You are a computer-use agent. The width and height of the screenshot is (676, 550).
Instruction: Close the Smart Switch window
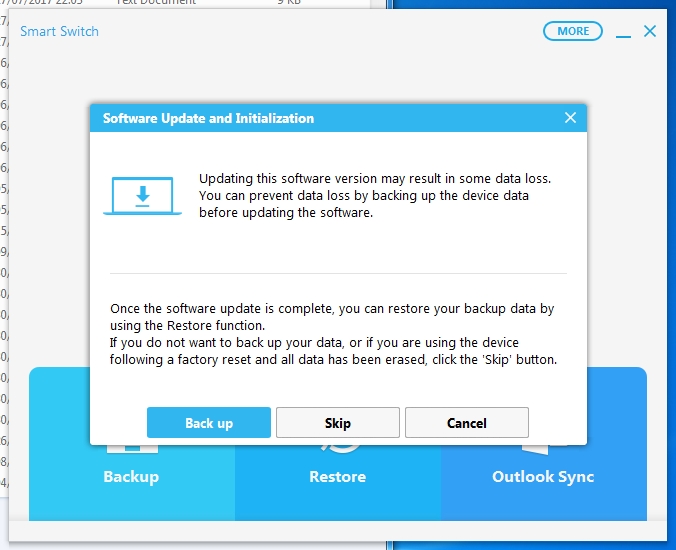tap(650, 31)
